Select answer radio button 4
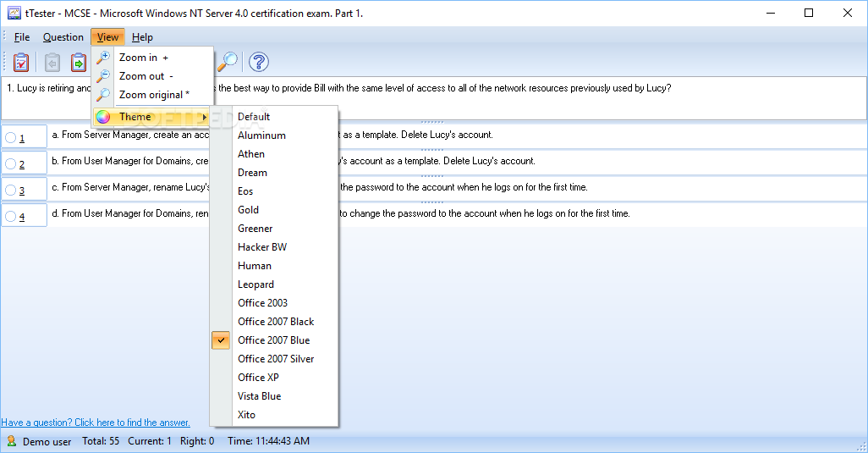 [x=10, y=216]
